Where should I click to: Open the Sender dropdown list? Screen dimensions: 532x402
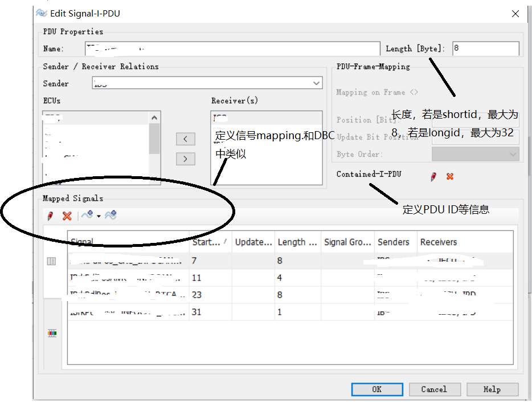click(x=316, y=83)
